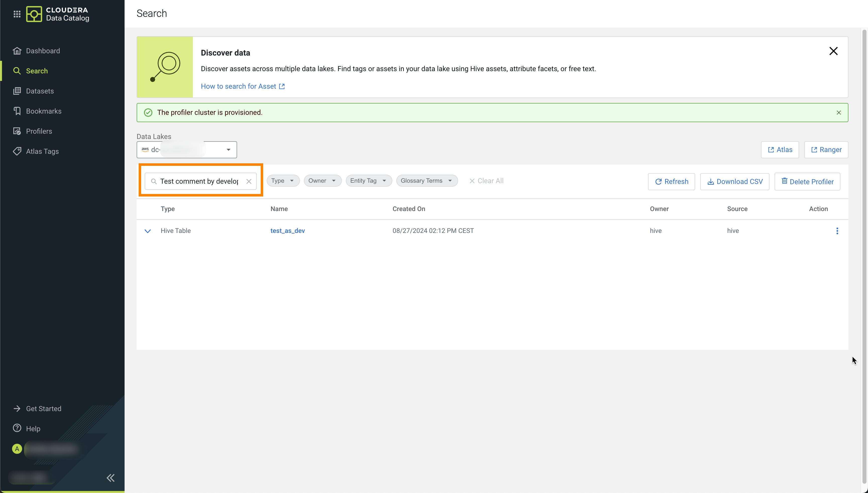Click the user avatar icon A
Viewport: 868px width, 493px height.
(x=17, y=449)
